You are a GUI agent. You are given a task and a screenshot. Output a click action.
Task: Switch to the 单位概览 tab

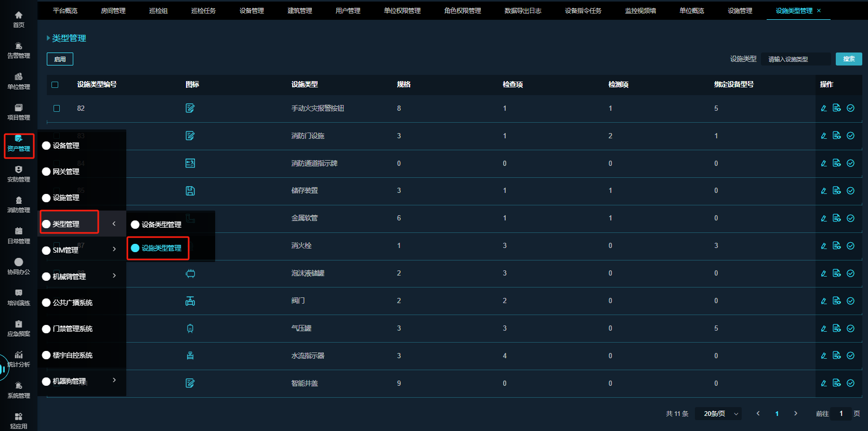coord(692,10)
